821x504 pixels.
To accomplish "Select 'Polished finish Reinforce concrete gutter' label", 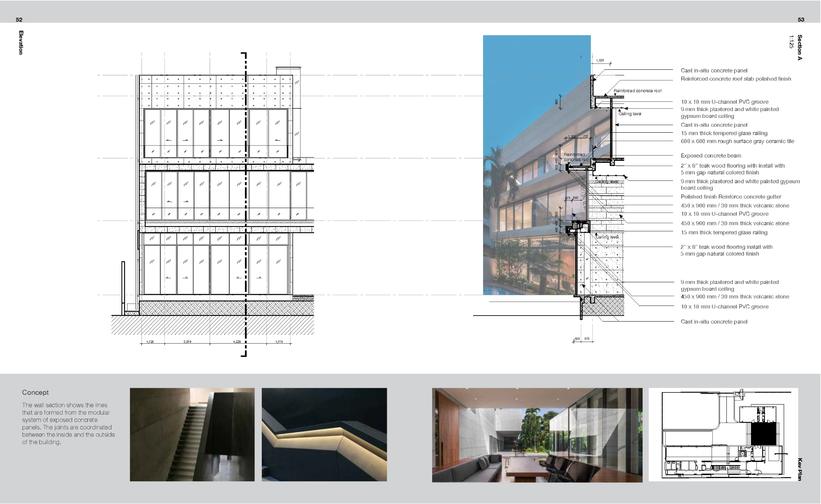I will pos(730,196).
